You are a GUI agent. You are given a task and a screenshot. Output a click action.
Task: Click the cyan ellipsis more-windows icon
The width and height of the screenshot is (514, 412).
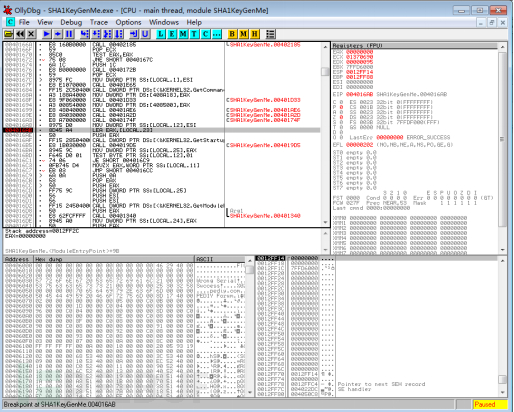pyautogui.click(x=217, y=34)
